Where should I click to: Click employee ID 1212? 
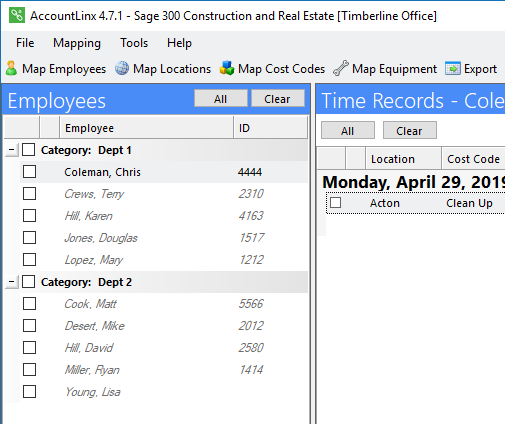(x=252, y=260)
